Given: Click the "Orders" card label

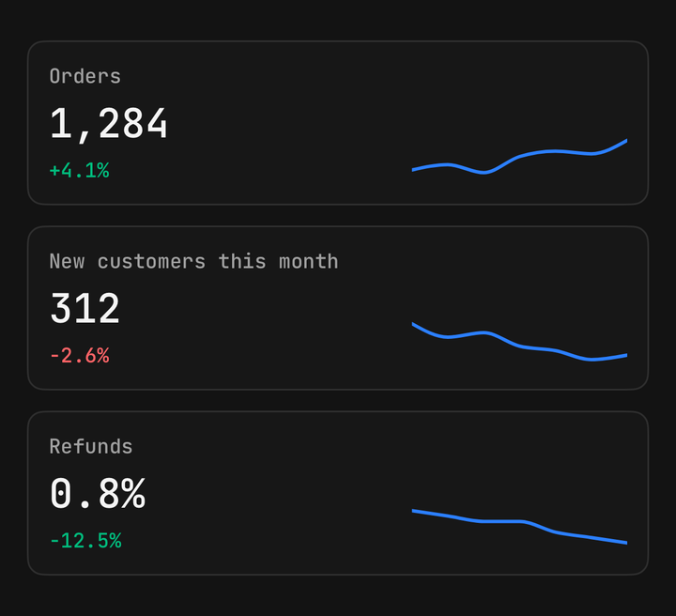Looking at the screenshot, I should (84, 77).
